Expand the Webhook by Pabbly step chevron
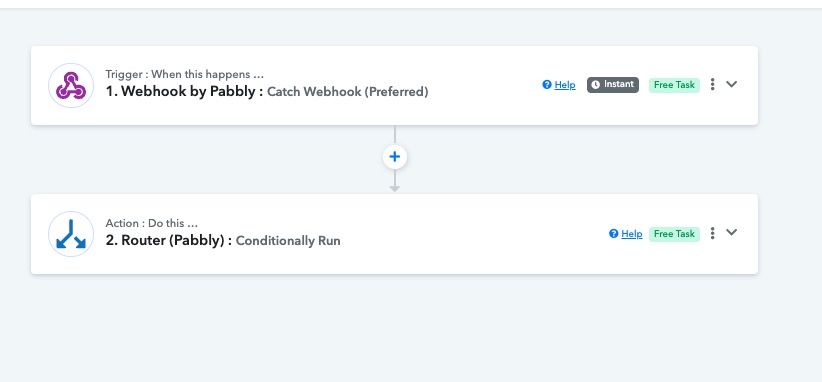The height and width of the screenshot is (382, 822). tap(732, 84)
